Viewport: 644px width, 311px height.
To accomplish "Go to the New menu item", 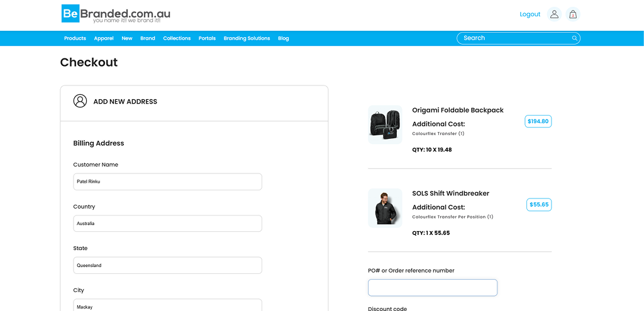I will (x=127, y=38).
